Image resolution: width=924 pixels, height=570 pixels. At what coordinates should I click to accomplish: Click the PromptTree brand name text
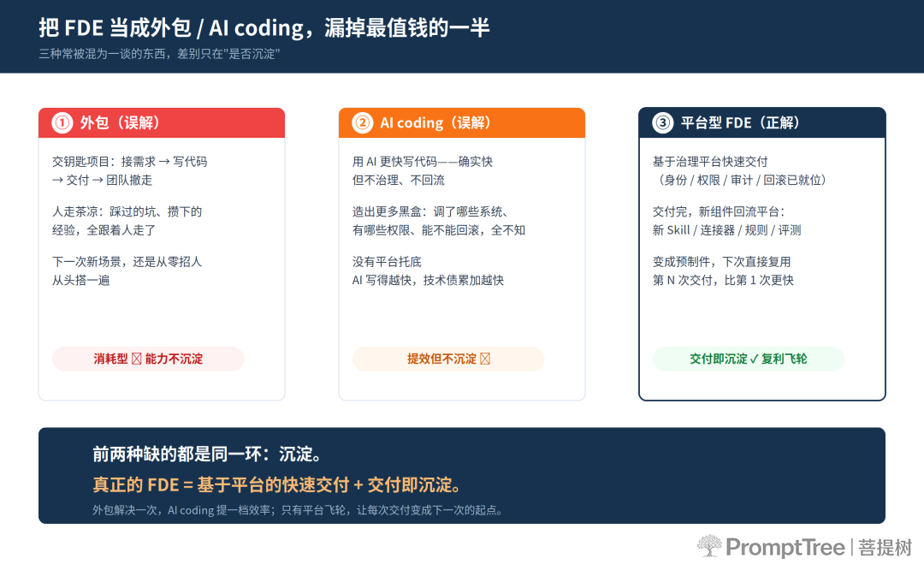[785, 548]
